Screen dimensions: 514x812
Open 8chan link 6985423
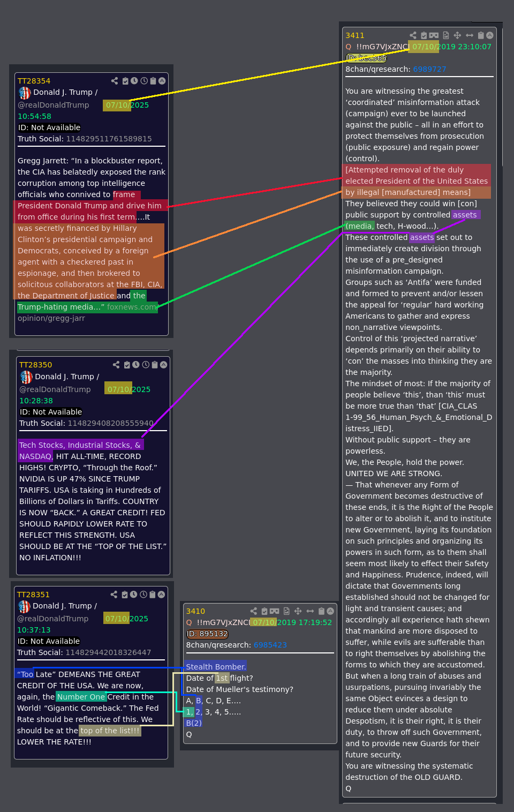pyautogui.click(x=270, y=645)
